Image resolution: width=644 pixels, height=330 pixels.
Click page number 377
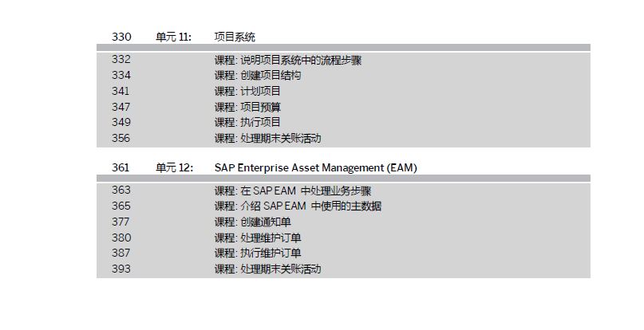[121, 222]
